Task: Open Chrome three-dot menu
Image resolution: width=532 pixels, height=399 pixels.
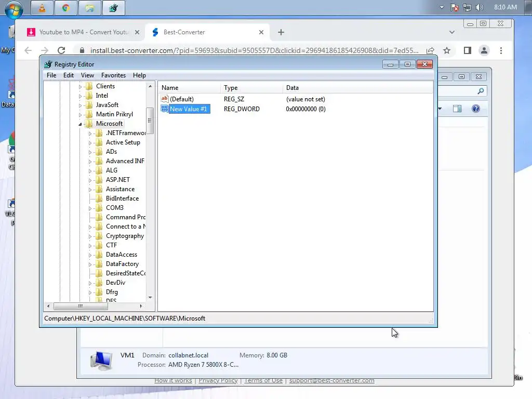Action: (x=501, y=50)
